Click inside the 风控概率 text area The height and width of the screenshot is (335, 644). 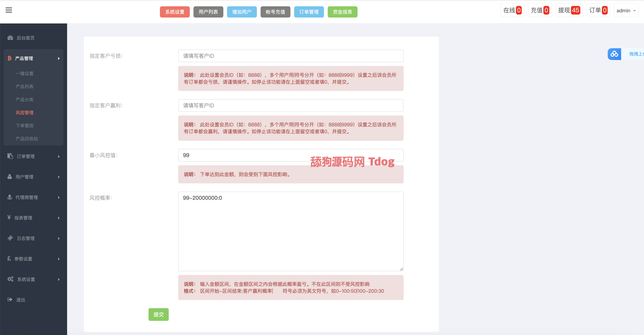coord(290,231)
